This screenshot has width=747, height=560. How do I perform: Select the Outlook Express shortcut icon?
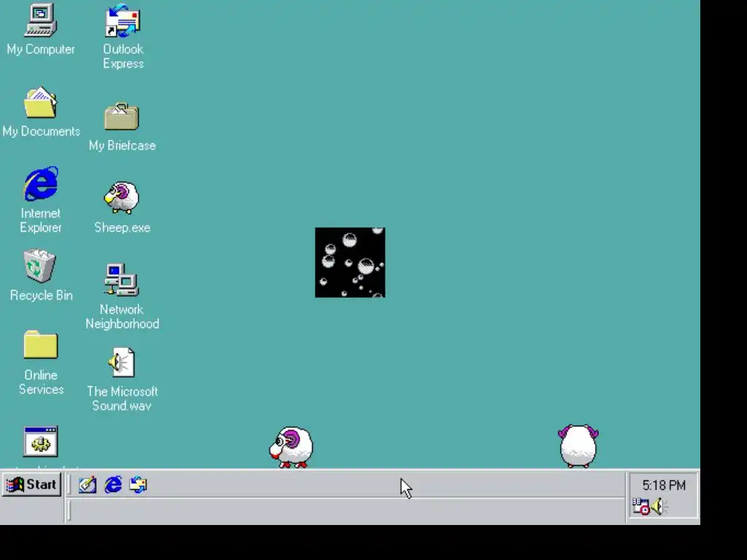[x=123, y=20]
